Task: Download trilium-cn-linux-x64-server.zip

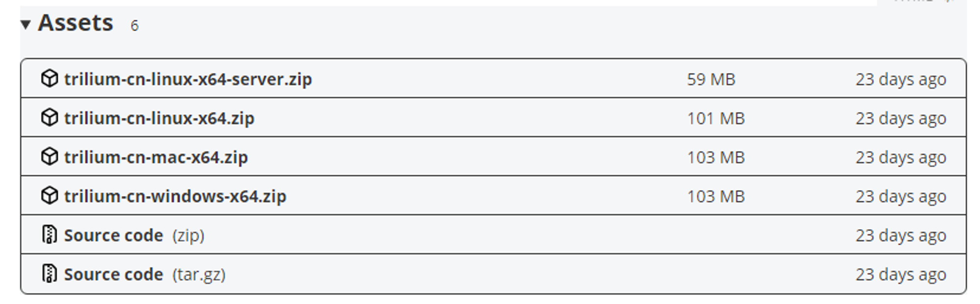Action: pyautogui.click(x=188, y=79)
